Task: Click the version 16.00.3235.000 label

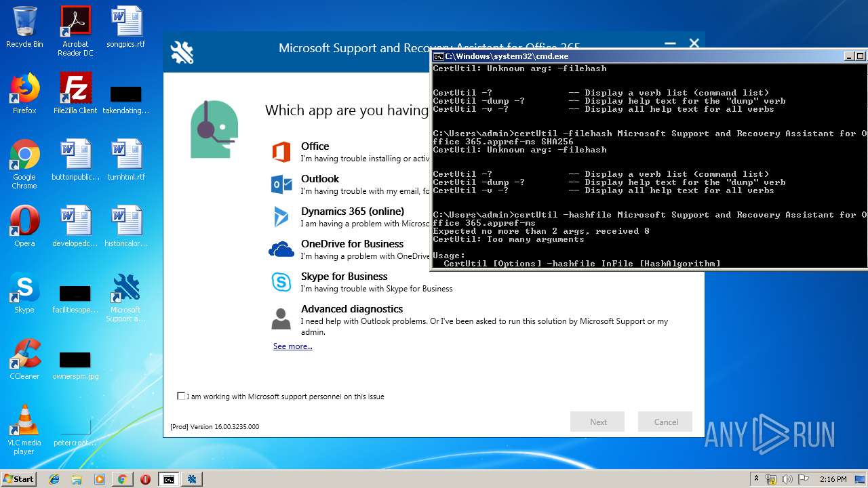Action: (214, 427)
